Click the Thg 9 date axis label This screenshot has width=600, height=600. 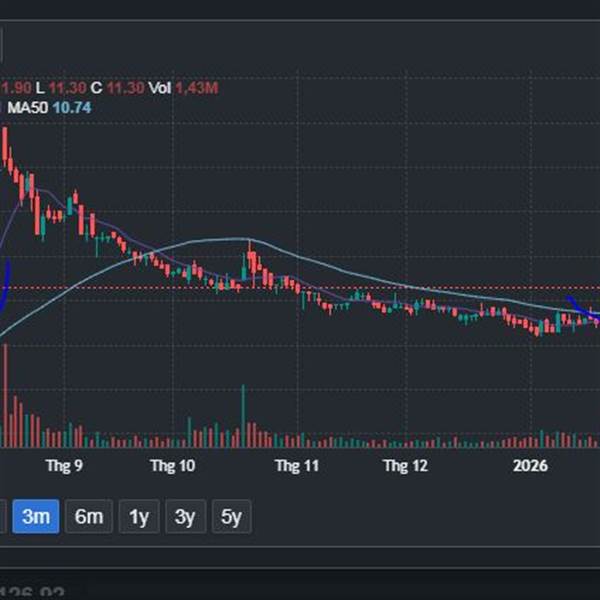(64, 465)
